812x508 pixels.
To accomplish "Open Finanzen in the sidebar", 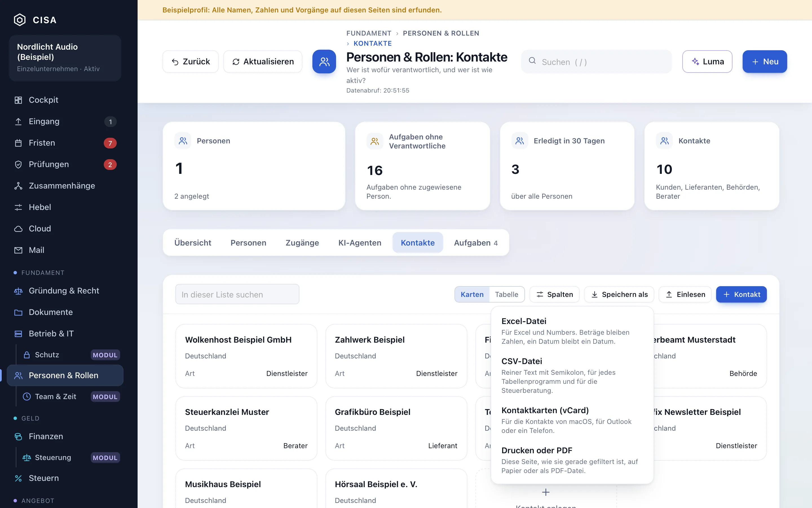I will [x=65, y=436].
